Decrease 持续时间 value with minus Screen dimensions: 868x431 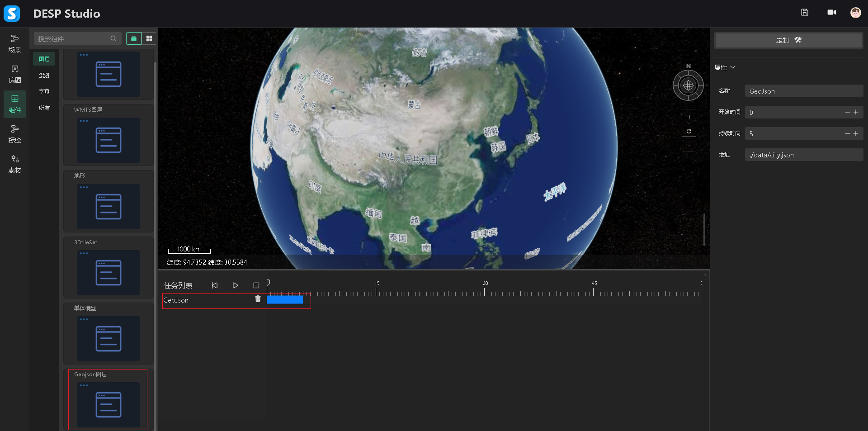847,133
